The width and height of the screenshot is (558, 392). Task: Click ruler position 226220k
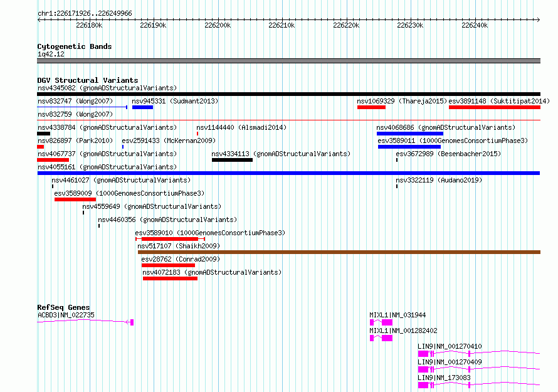(x=346, y=25)
